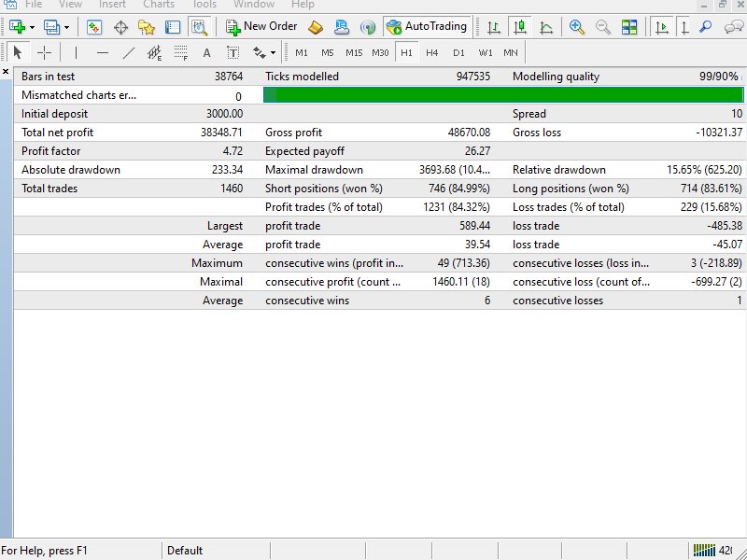Image resolution: width=747 pixels, height=560 pixels.
Task: Click the New Order button
Action: click(261, 27)
